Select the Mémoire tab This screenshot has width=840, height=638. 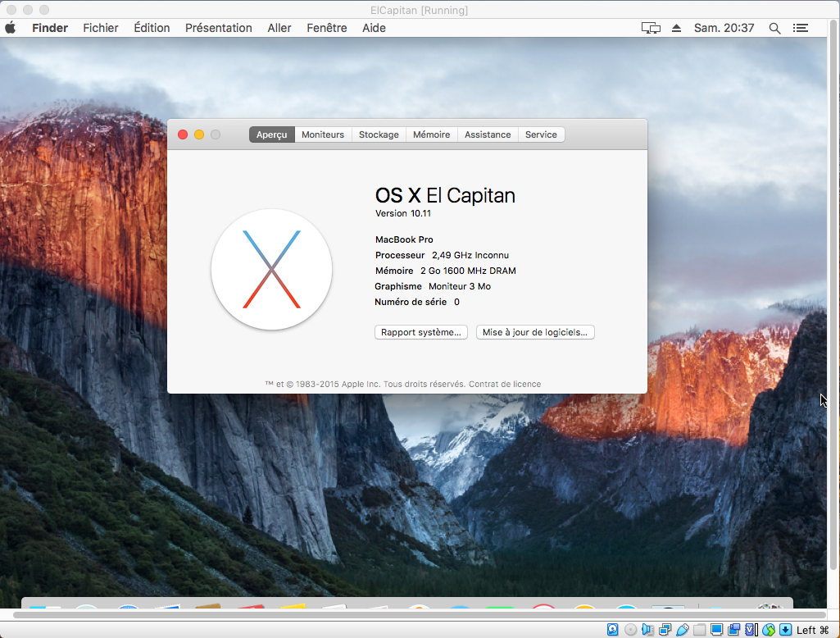click(x=431, y=134)
